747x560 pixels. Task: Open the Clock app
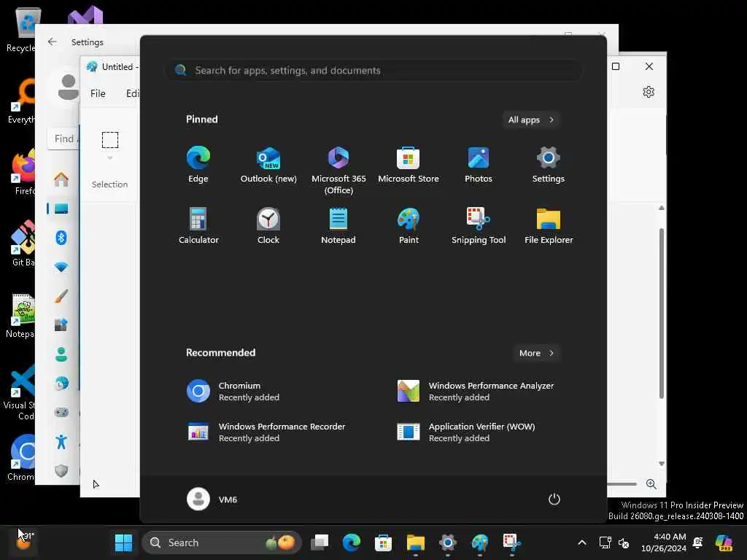click(x=268, y=226)
